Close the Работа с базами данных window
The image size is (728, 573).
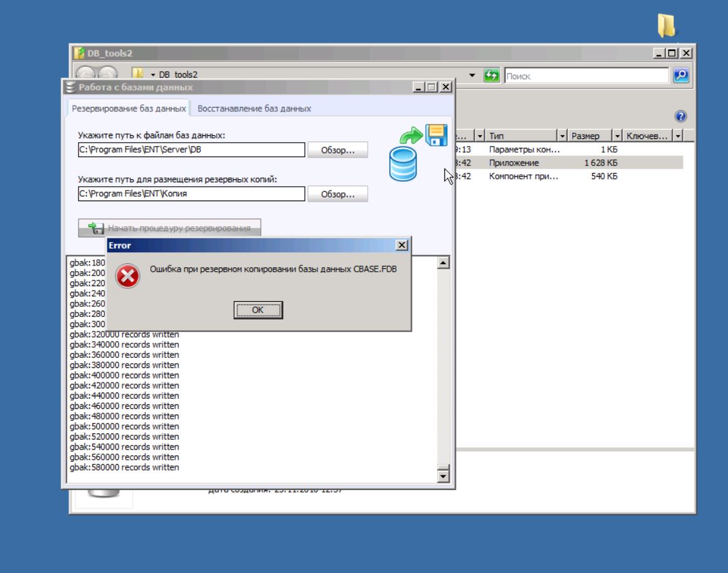click(x=446, y=87)
